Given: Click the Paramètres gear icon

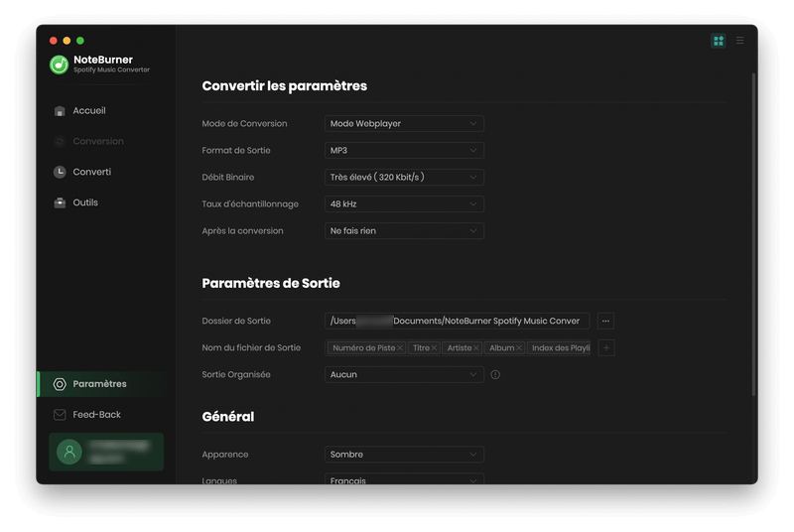Looking at the screenshot, I should tap(60, 384).
